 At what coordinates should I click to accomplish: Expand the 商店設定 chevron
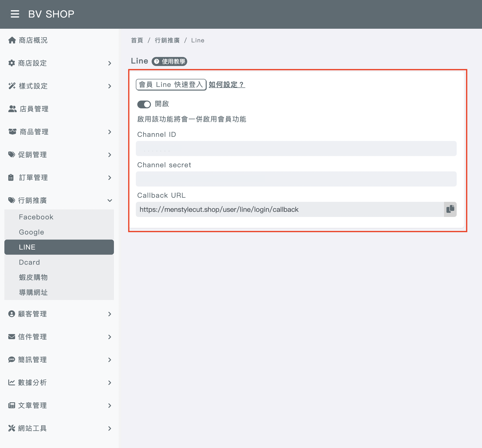110,63
